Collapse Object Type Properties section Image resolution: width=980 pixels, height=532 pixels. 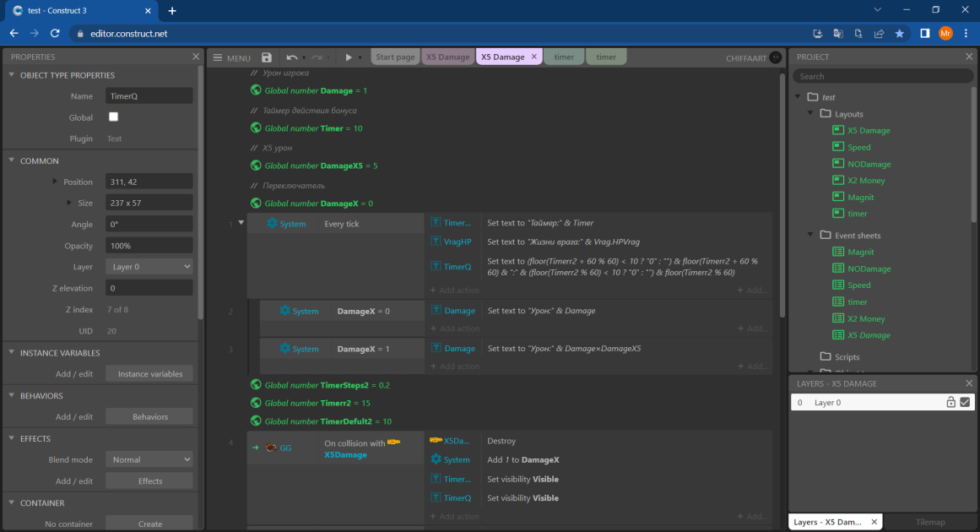(11, 74)
